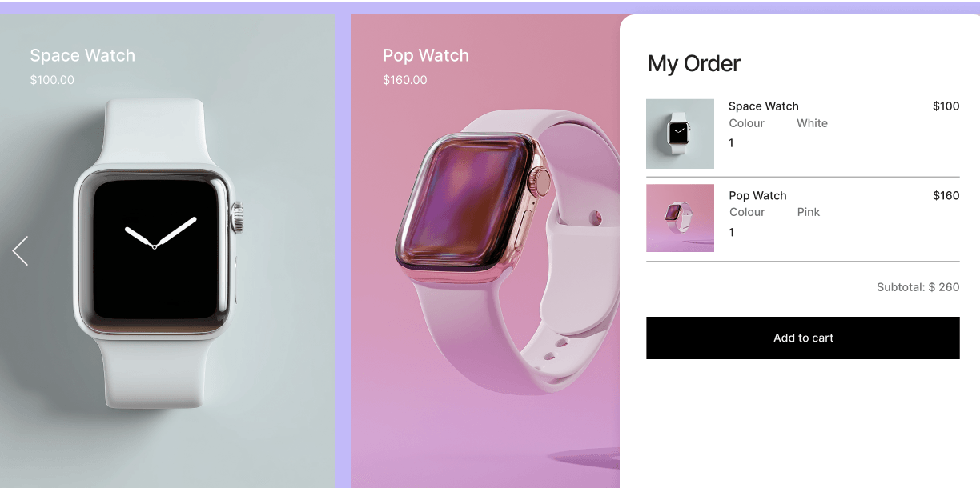980x488 pixels.
Task: Click the quantity 1 under Pop Watch order item
Action: 731,232
